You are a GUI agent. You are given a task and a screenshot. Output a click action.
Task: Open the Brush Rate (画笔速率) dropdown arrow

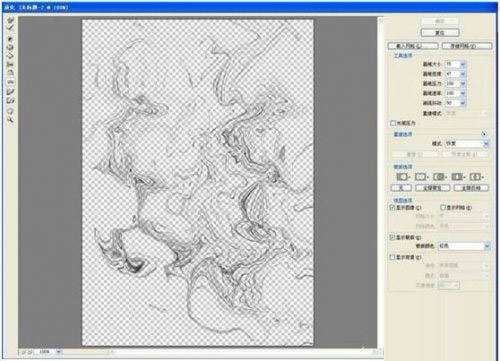[x=463, y=93]
